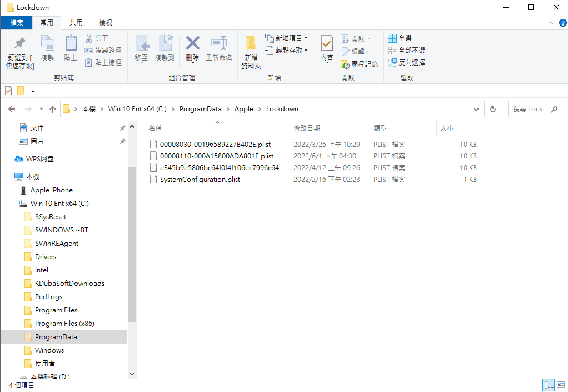Click the 刪除 delete icon in ribbon

[192, 43]
